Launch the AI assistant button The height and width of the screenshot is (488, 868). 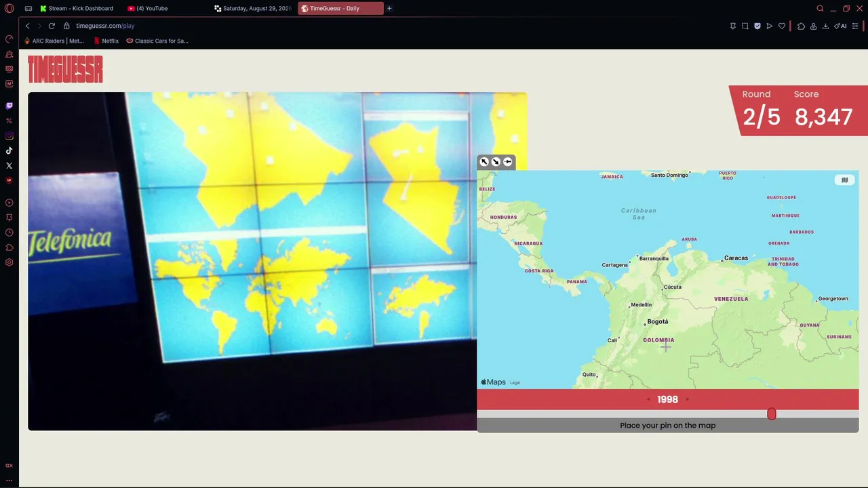pyautogui.click(x=840, y=26)
